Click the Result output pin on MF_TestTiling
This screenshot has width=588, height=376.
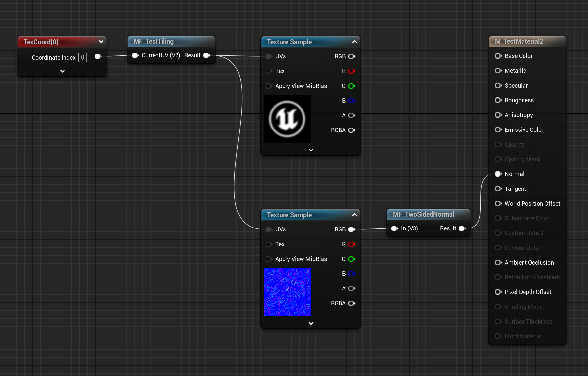[x=207, y=55]
